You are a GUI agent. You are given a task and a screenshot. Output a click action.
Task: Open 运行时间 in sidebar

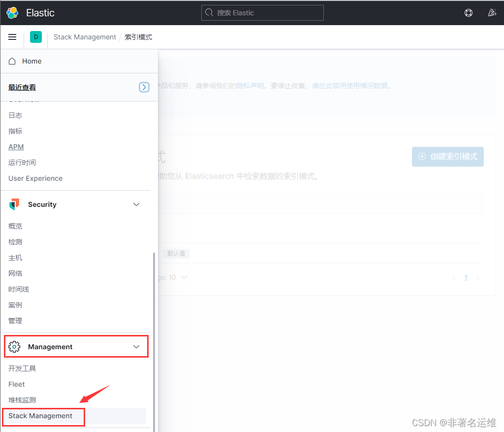tap(22, 163)
